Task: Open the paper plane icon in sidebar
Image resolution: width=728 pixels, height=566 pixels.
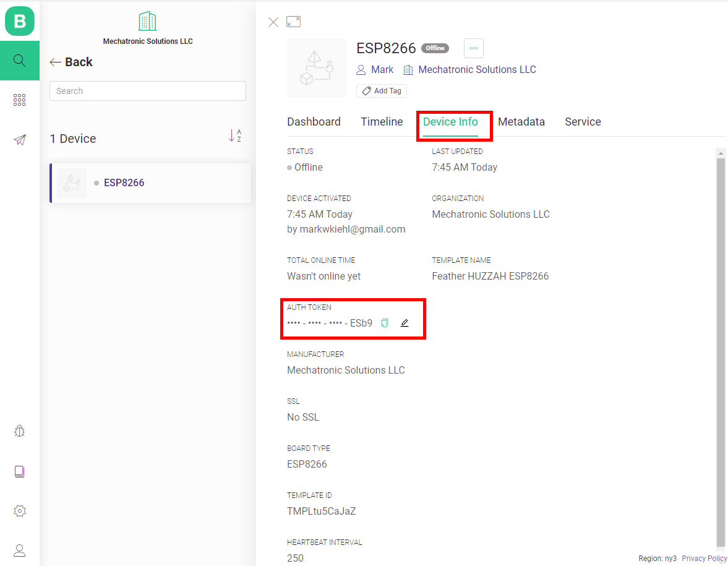Action: tap(20, 140)
